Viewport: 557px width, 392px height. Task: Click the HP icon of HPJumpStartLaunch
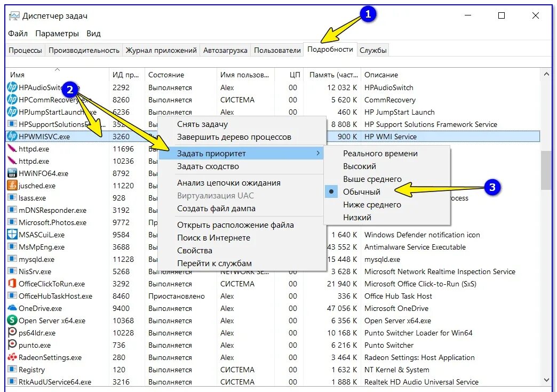click(x=12, y=112)
